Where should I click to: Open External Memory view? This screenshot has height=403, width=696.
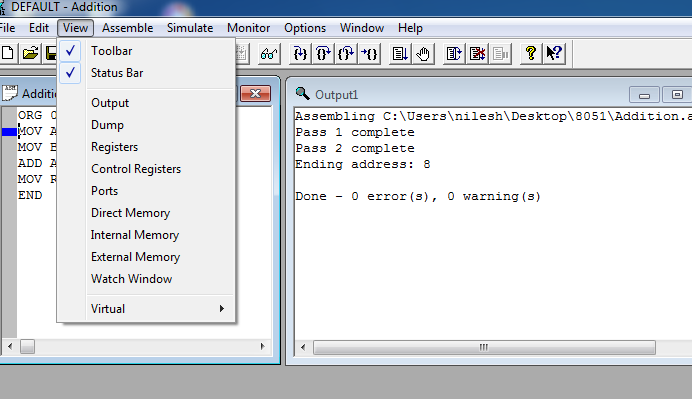pos(135,257)
